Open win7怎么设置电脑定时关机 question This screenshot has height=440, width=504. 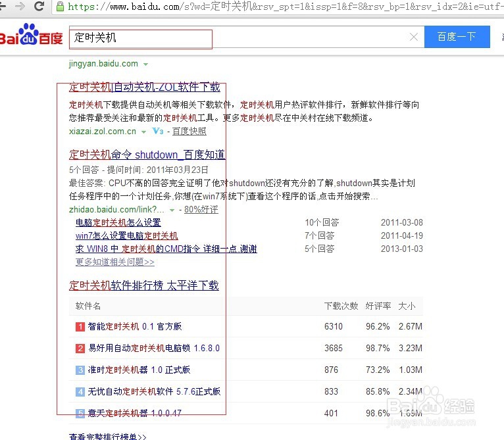[126, 235]
